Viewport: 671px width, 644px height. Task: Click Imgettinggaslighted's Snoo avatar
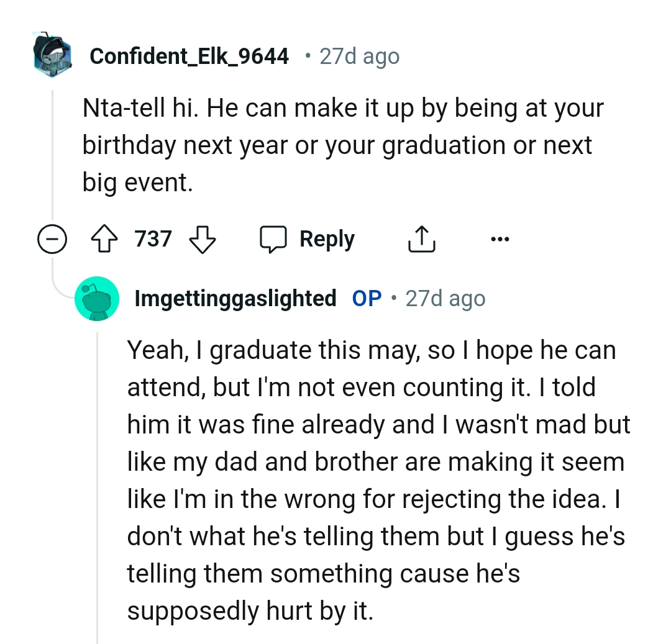click(97, 298)
